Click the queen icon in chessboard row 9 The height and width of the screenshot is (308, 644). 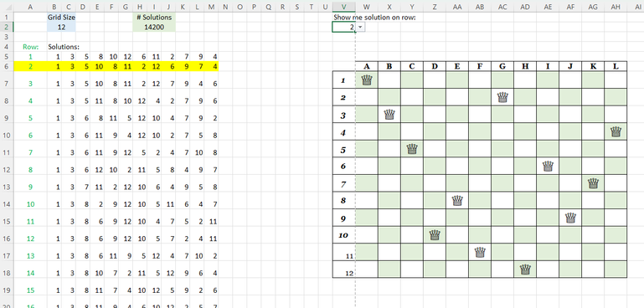point(570,218)
